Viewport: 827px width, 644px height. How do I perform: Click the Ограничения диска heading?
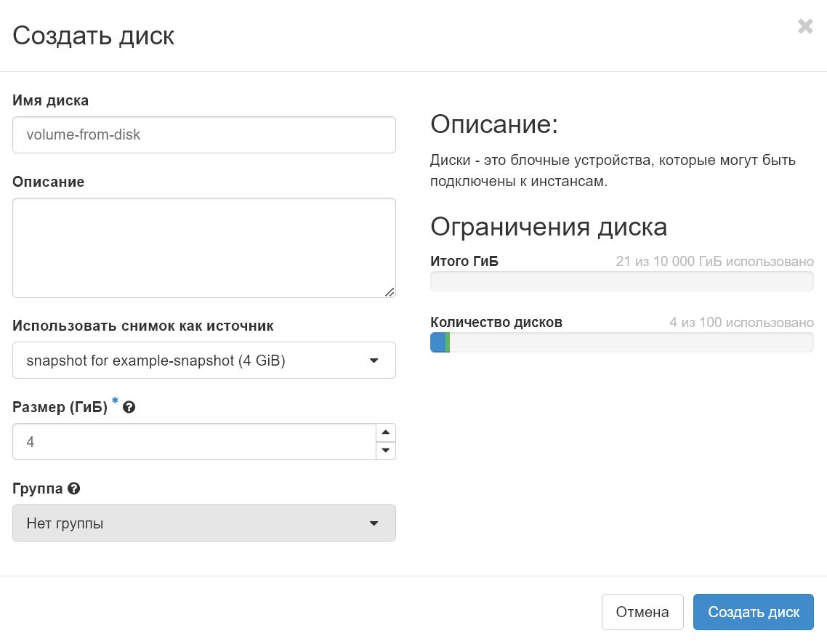pos(549,227)
